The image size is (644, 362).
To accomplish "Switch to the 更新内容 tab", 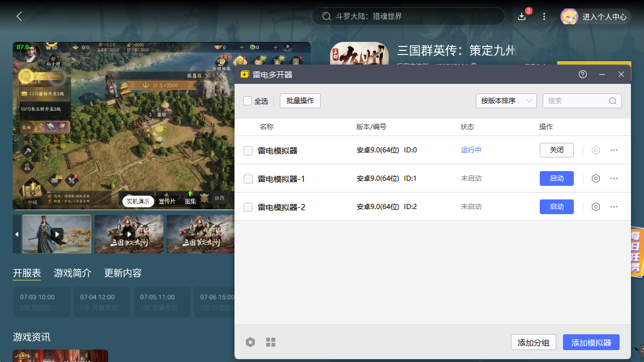I will click(123, 273).
